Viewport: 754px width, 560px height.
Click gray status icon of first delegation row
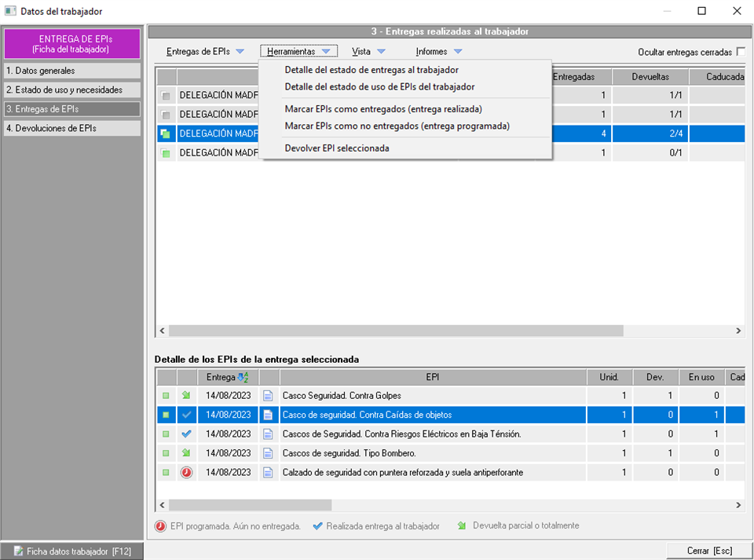(x=165, y=96)
